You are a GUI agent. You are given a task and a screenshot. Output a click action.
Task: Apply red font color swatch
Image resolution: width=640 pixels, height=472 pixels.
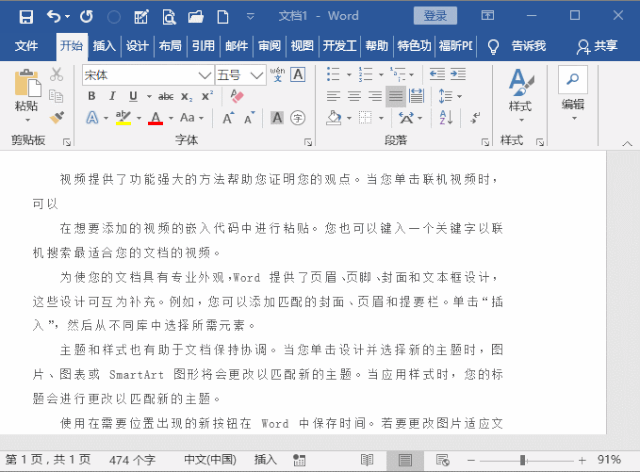[156, 118]
